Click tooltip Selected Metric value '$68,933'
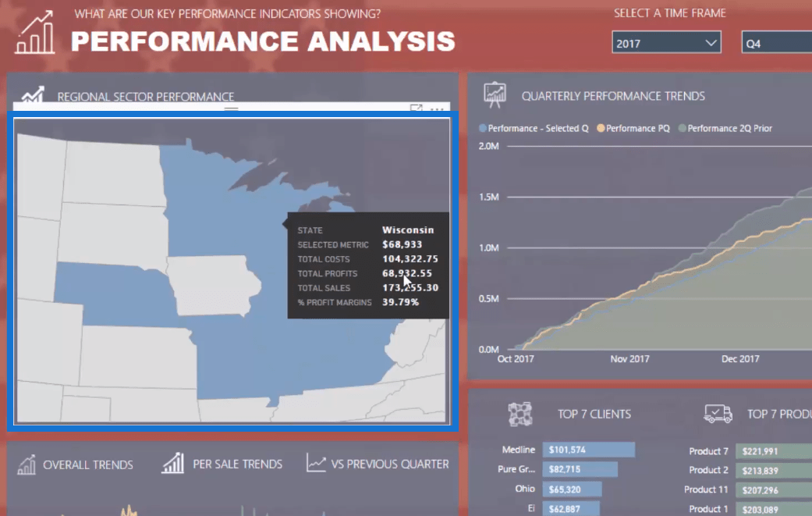Image resolution: width=812 pixels, height=516 pixels. (402, 244)
